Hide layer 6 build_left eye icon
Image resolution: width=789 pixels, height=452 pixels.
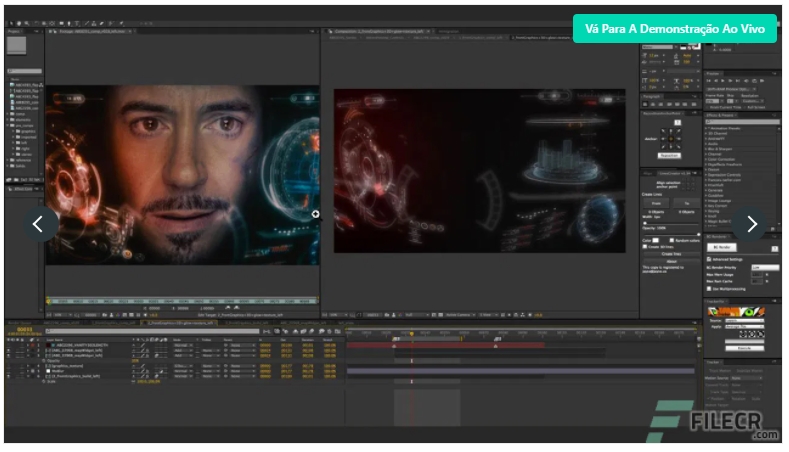9,376
